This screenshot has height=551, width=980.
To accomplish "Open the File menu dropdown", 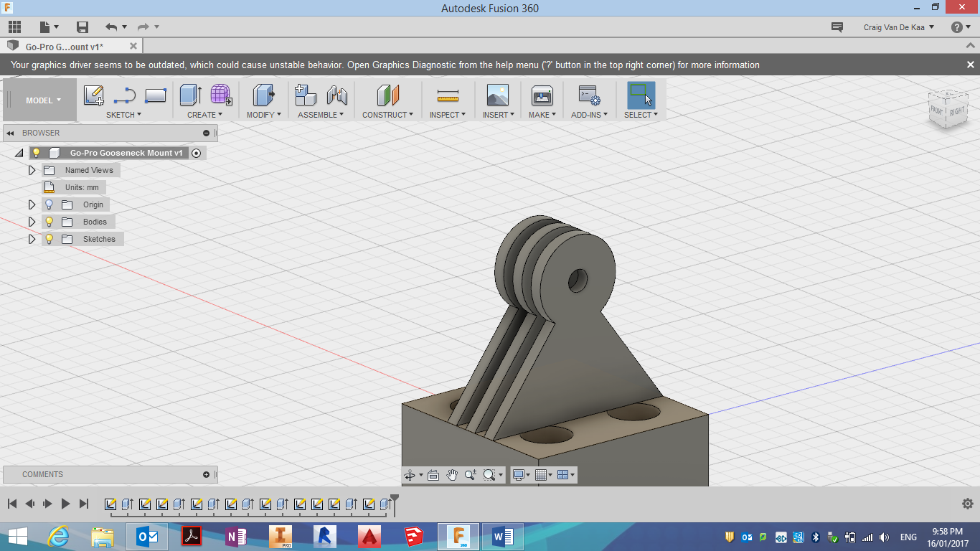I will coord(48,27).
